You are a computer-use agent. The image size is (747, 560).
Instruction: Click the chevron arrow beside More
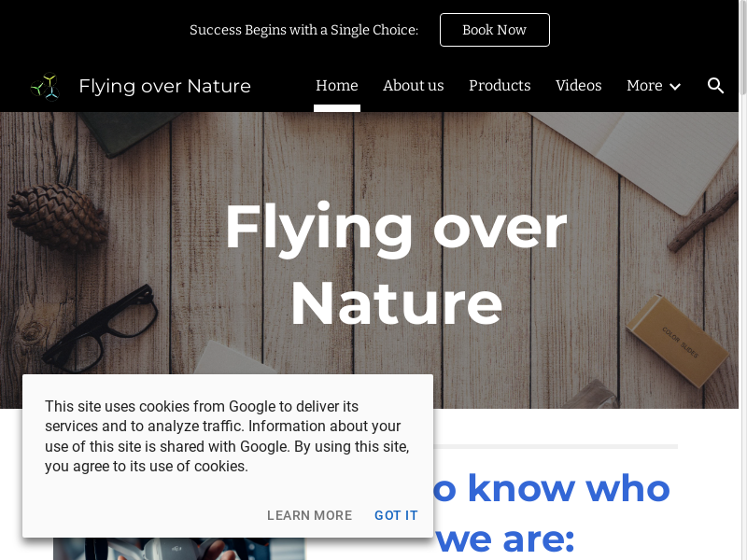[675, 87]
